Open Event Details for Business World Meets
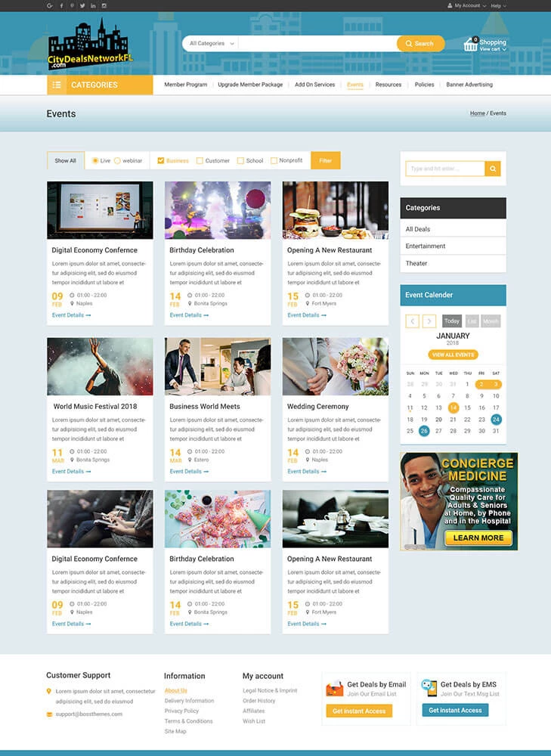 [x=189, y=472]
